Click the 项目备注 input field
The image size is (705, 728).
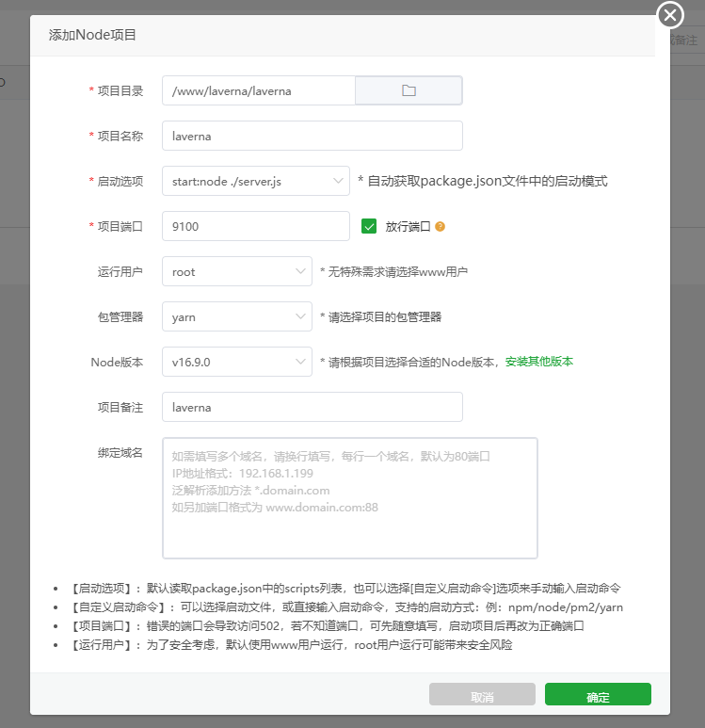[x=312, y=407]
